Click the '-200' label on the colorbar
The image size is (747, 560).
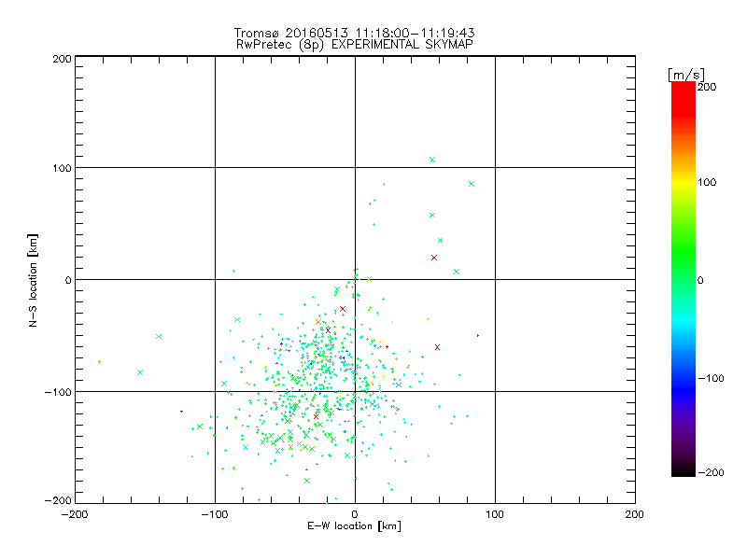[711, 472]
